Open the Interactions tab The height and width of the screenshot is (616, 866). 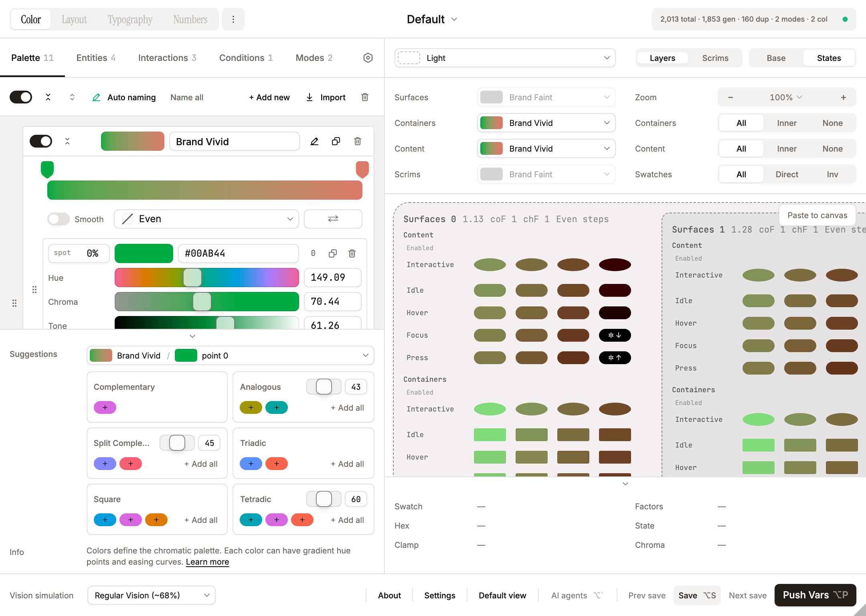(x=167, y=58)
